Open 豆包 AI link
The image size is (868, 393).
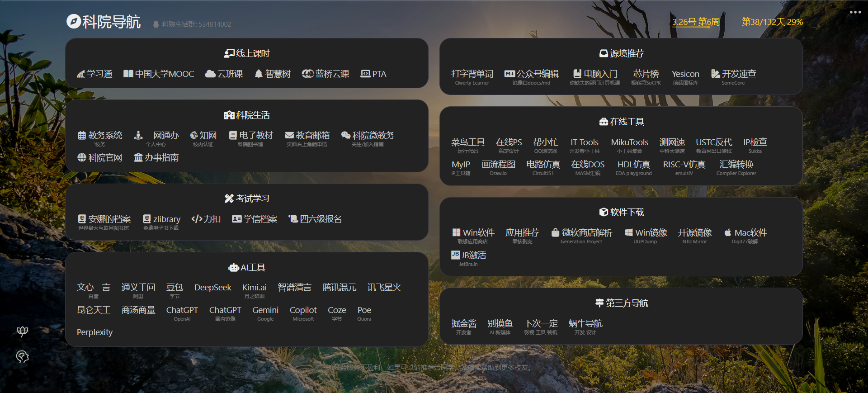pyautogui.click(x=175, y=290)
